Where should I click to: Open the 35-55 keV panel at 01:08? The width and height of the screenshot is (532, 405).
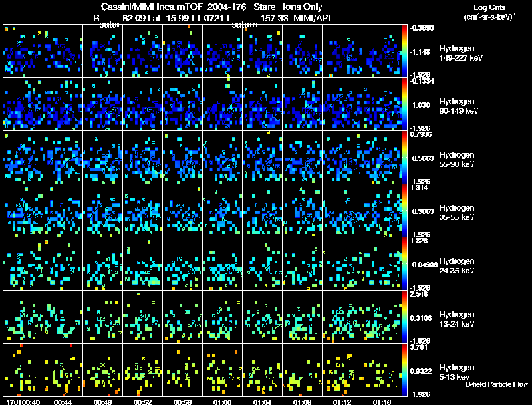(303, 211)
